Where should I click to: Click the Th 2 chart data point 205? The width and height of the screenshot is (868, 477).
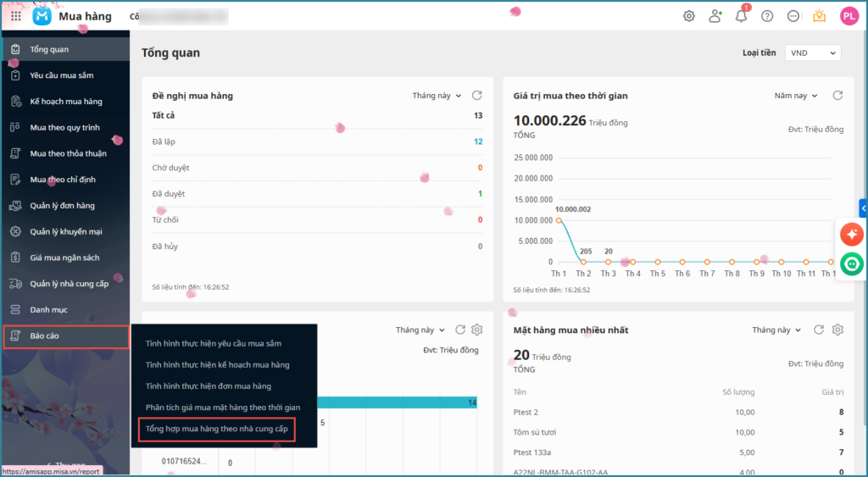coord(583,262)
